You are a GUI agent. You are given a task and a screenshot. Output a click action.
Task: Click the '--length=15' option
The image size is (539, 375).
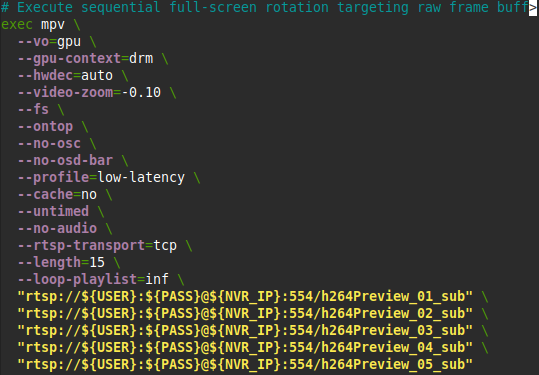pyautogui.click(x=61, y=263)
